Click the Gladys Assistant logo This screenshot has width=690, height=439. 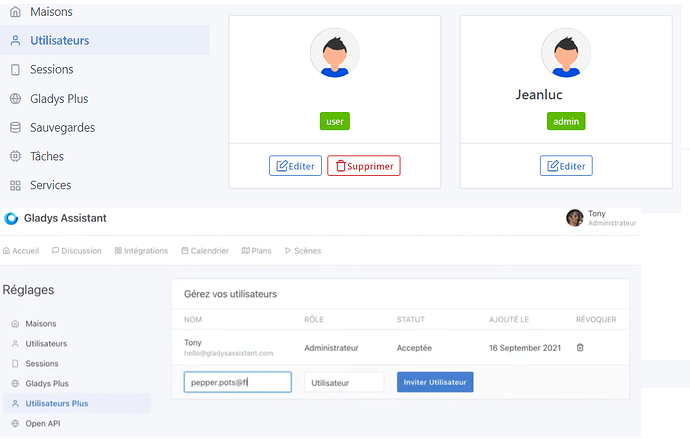12,218
